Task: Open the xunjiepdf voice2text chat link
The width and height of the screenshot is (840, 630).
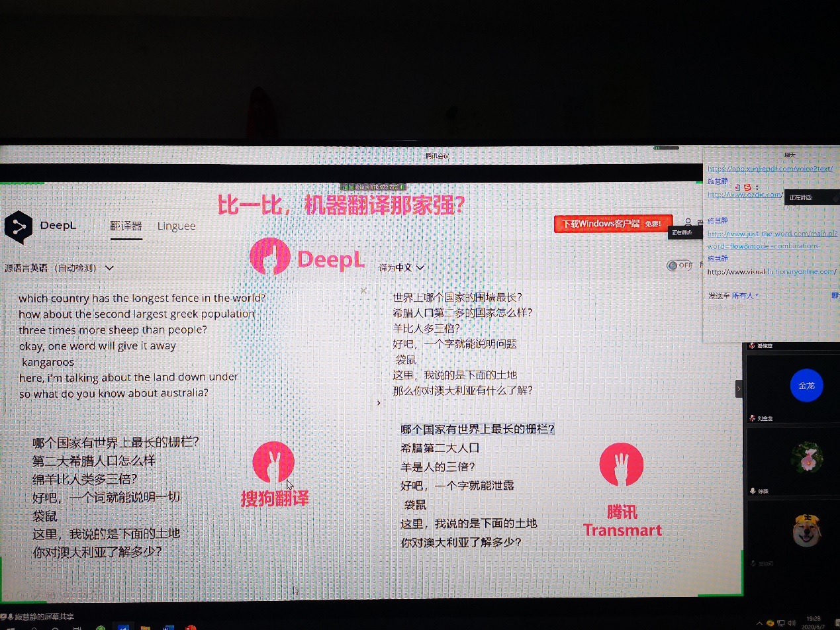Action: (769, 169)
